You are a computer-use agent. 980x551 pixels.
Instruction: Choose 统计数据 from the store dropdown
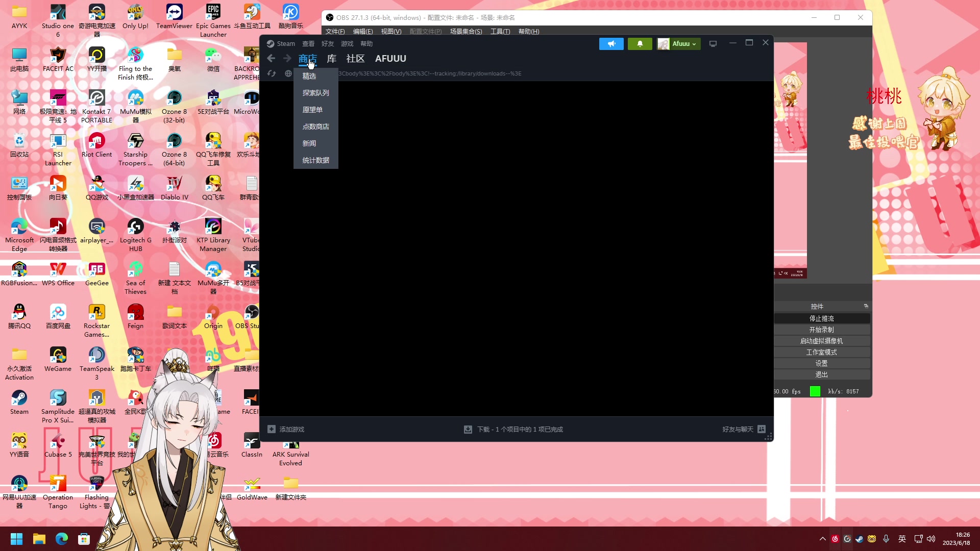point(316,161)
